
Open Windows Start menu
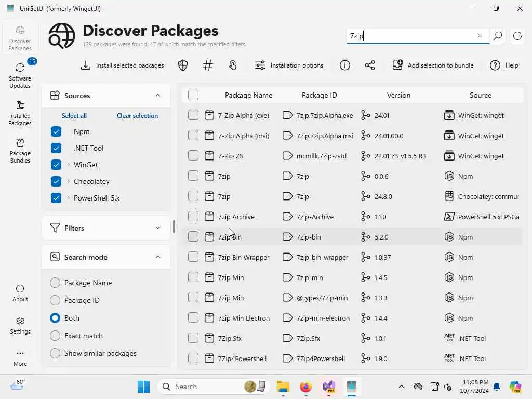[143, 387]
